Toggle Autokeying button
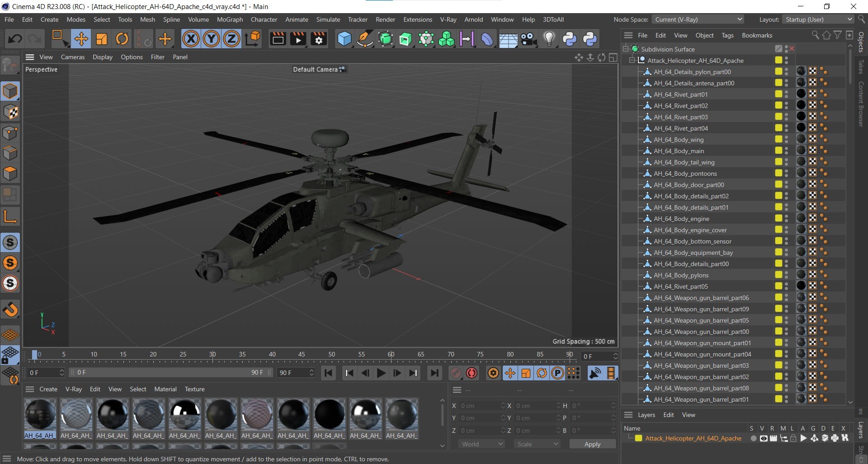The image size is (868, 464). 472,373
